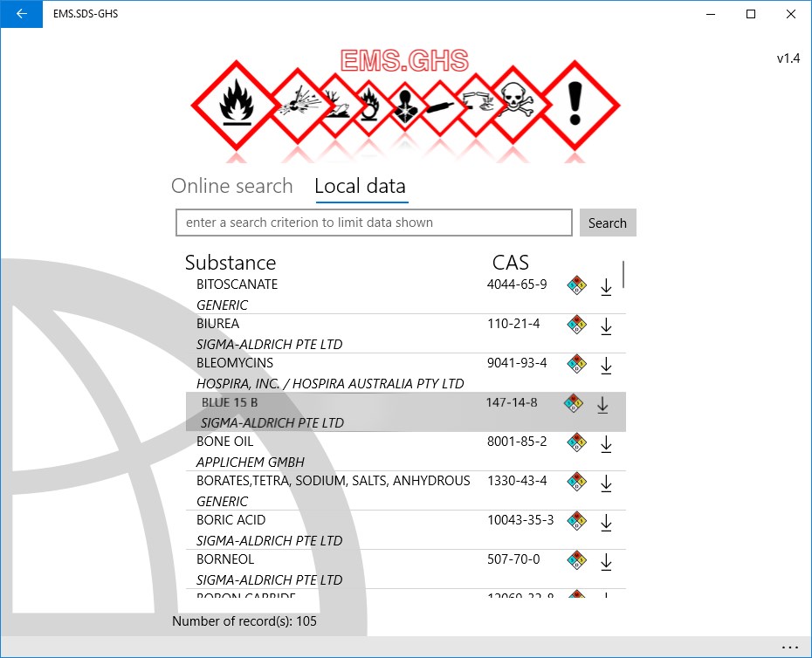Click CAS number 507-70-0
The image size is (812, 658).
tap(513, 559)
